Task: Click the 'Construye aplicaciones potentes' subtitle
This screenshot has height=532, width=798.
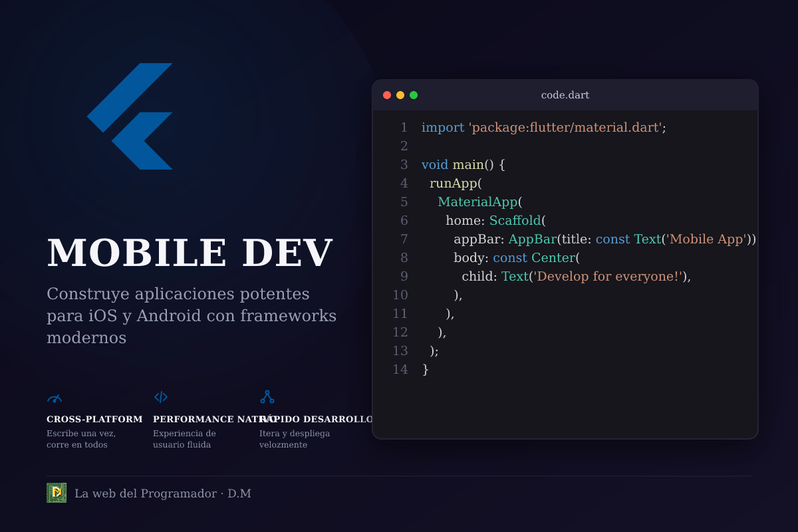Action: click(x=192, y=316)
